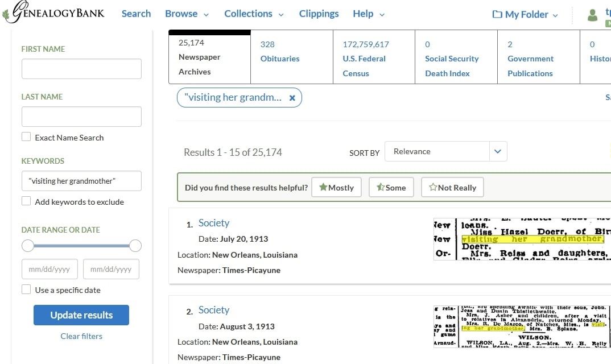This screenshot has height=364, width=611.
Task: Rate results as Not Really helpful
Action: tap(452, 188)
